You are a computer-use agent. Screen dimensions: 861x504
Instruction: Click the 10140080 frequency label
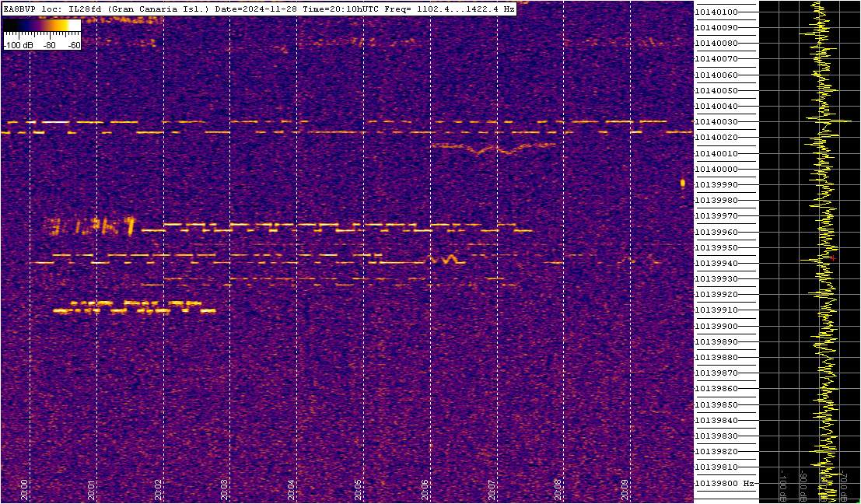[x=716, y=44]
